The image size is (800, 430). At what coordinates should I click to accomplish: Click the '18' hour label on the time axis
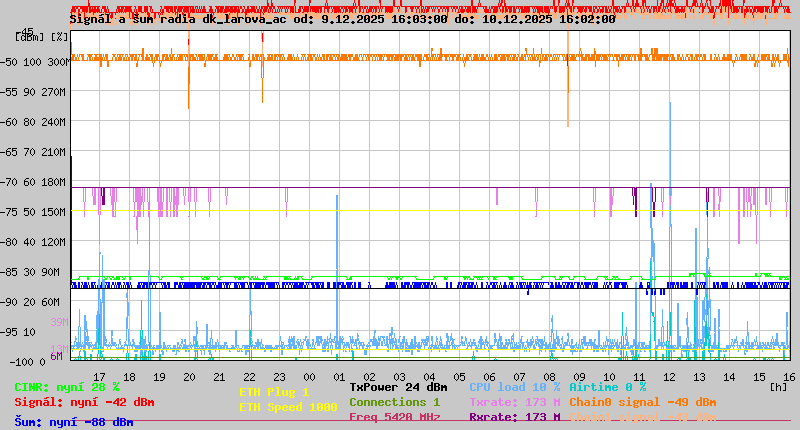[130, 377]
